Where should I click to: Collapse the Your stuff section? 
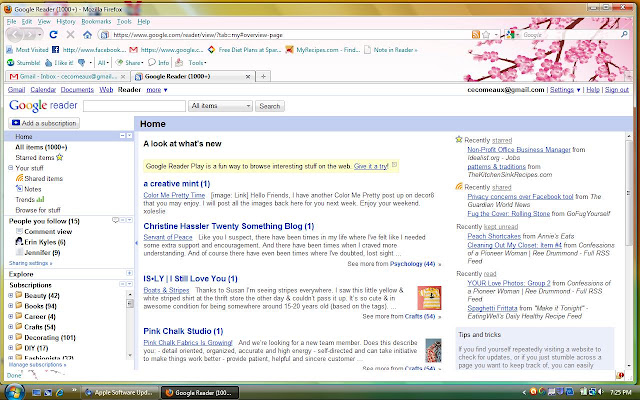[11, 168]
